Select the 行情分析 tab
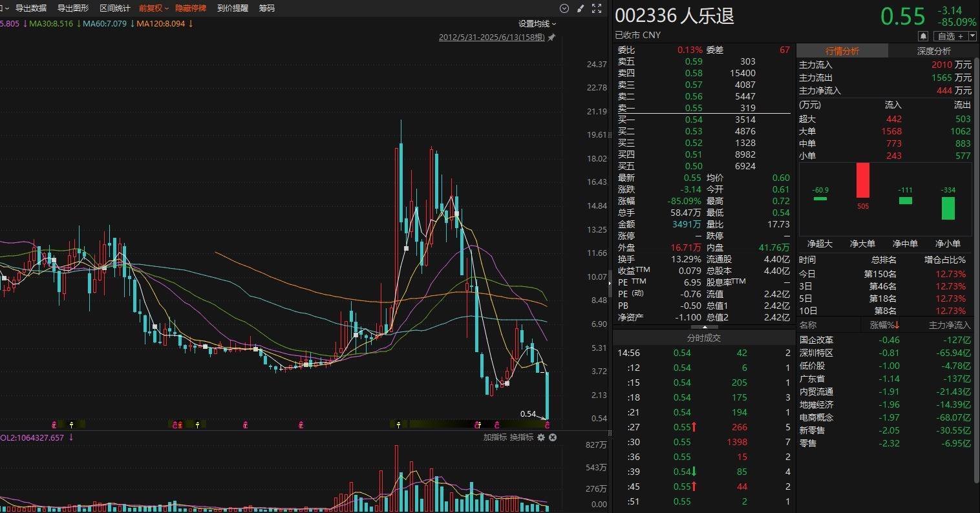This screenshot has height=513, width=980. click(842, 51)
